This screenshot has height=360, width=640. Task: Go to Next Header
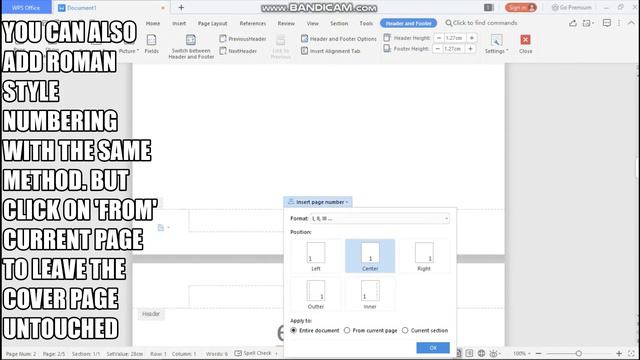point(238,51)
